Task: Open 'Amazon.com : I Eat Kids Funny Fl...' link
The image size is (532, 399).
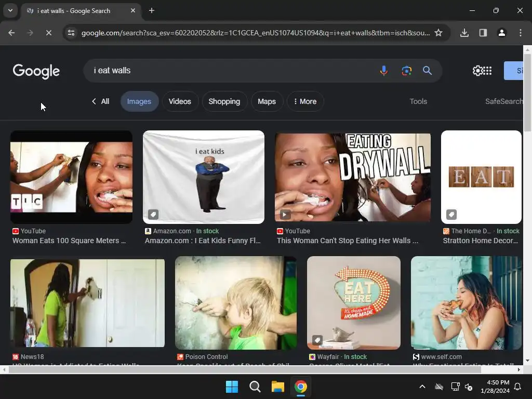Action: [x=203, y=241]
